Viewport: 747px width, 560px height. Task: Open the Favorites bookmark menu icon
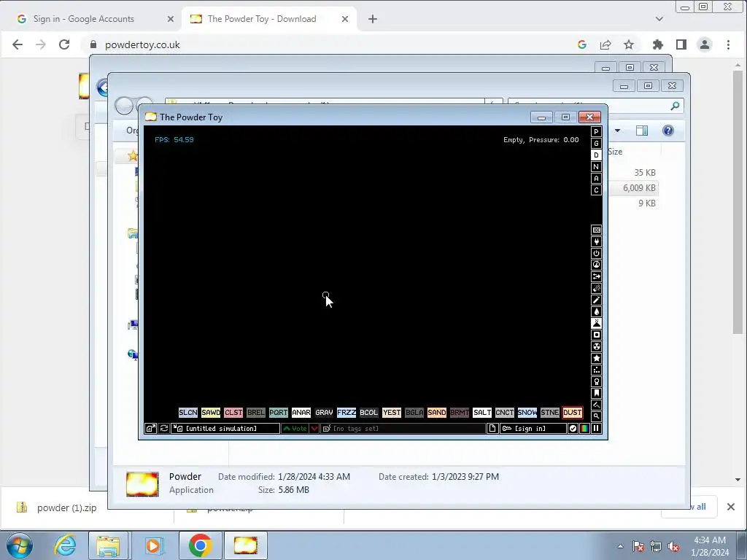(x=596, y=393)
